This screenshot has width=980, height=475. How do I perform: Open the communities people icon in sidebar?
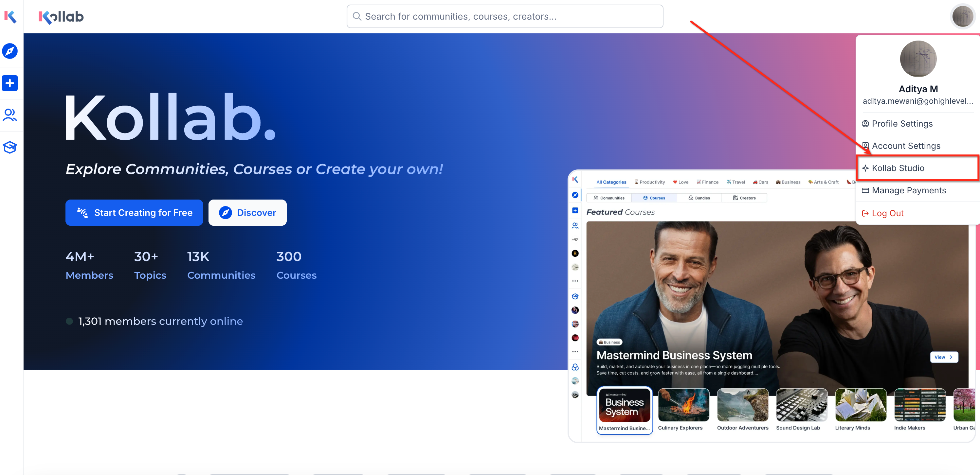10,115
